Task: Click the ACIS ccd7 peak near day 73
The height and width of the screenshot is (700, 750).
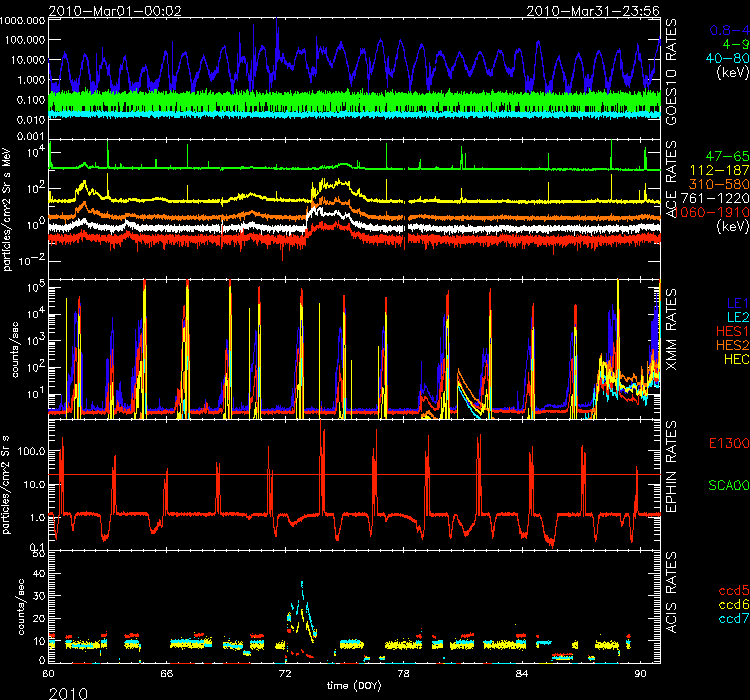Action: [301, 585]
